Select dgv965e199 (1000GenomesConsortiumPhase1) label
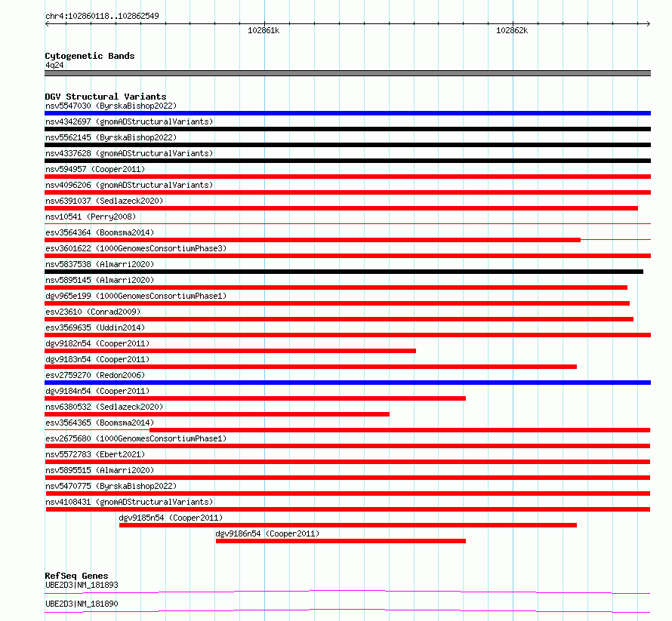The height and width of the screenshot is (621, 672). pos(136,296)
